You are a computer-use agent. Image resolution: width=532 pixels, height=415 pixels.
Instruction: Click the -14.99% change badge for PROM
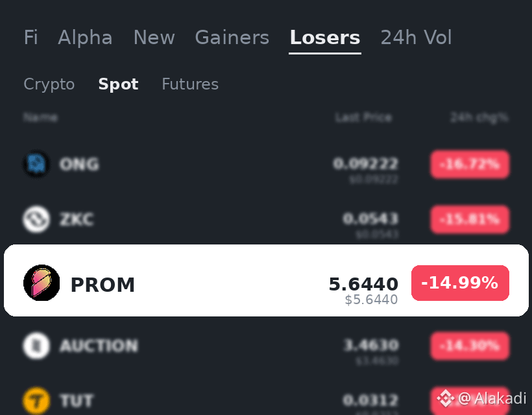pyautogui.click(x=460, y=283)
